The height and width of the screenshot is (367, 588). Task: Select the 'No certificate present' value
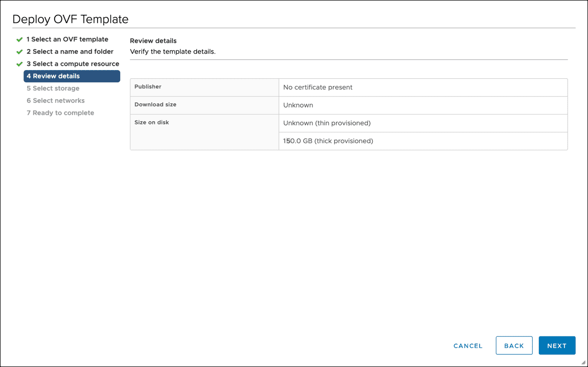pyautogui.click(x=318, y=87)
